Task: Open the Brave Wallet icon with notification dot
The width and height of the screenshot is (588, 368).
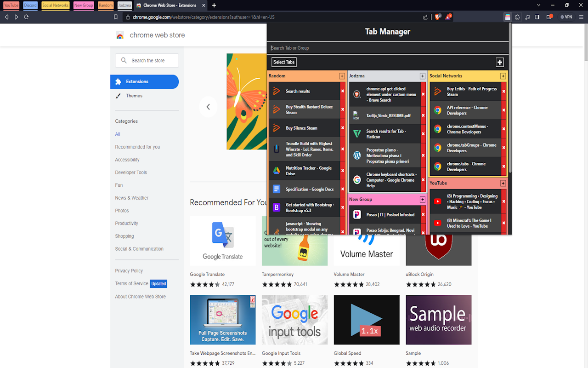Action: pyautogui.click(x=549, y=17)
